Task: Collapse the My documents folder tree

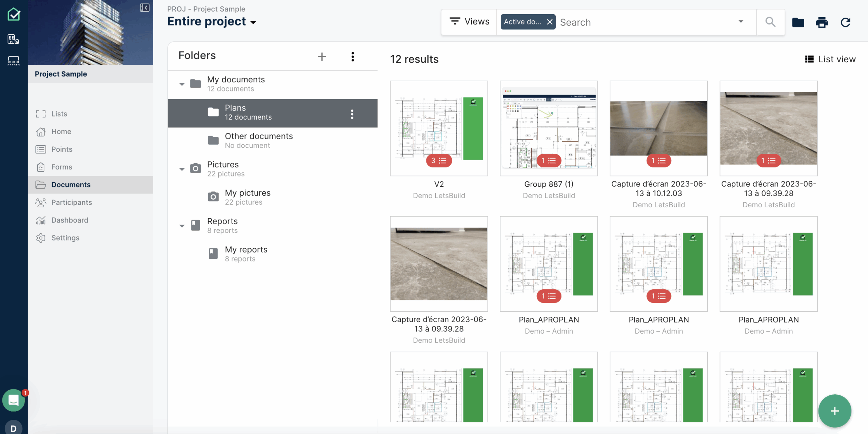Action: (182, 84)
